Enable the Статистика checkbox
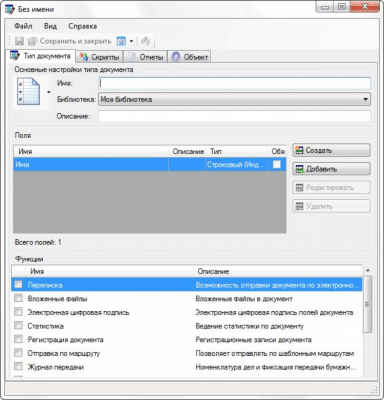The height and width of the screenshot is (400, 384). pos(18,325)
